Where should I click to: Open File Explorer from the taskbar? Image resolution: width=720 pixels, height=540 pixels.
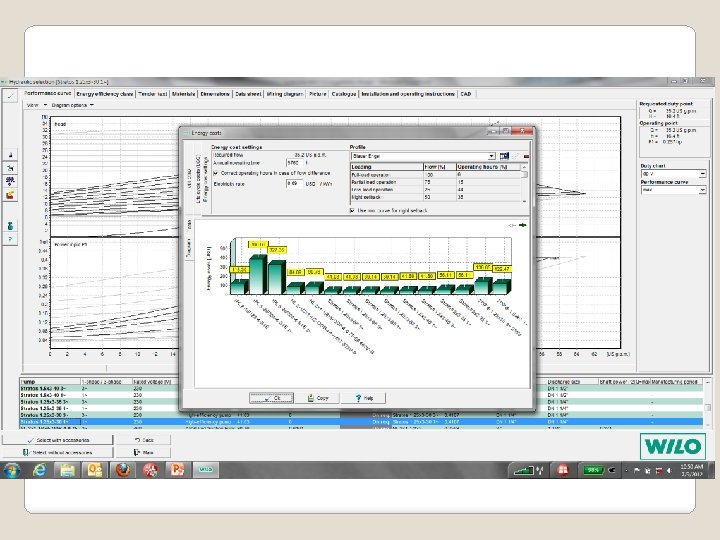click(x=67, y=470)
